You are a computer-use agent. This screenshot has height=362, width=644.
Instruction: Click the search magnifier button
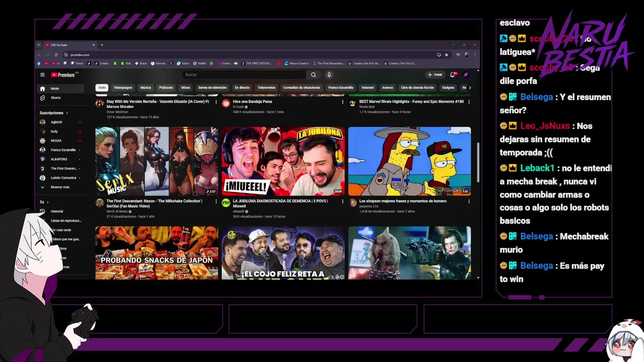(313, 75)
